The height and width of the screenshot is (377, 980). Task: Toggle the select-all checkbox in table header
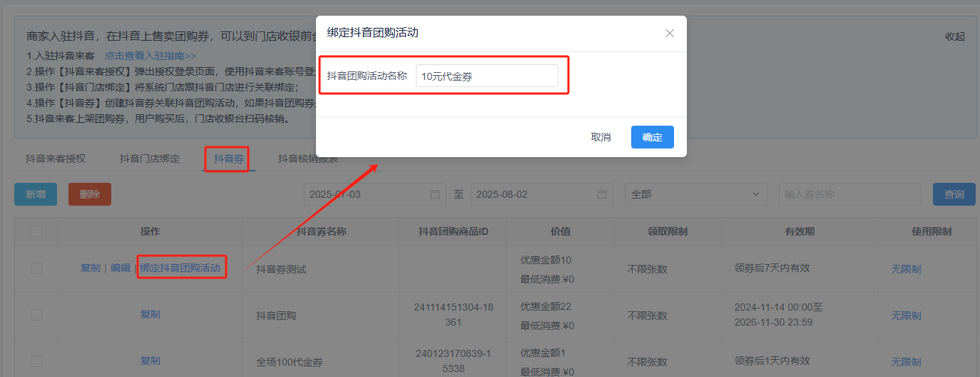(36, 231)
